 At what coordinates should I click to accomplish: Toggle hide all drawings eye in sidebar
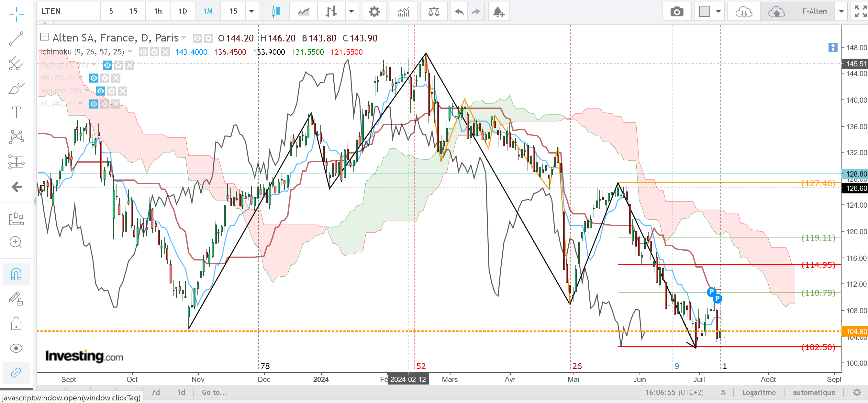[16, 348]
